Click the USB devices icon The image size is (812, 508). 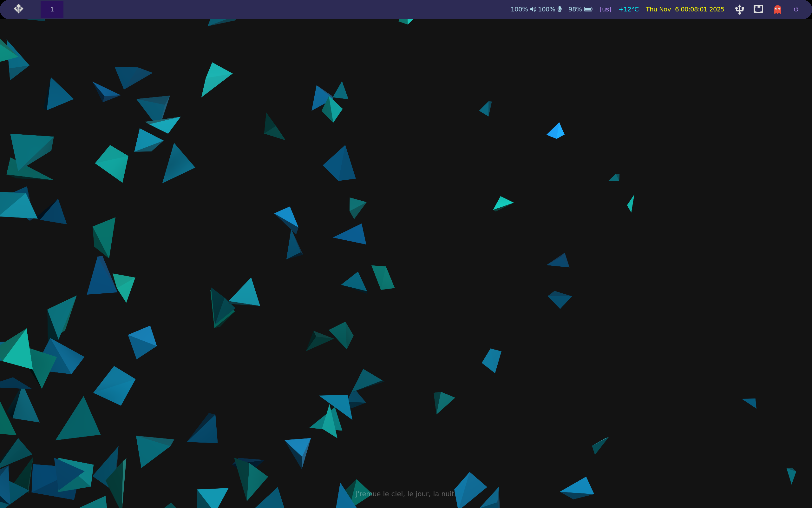click(x=740, y=10)
